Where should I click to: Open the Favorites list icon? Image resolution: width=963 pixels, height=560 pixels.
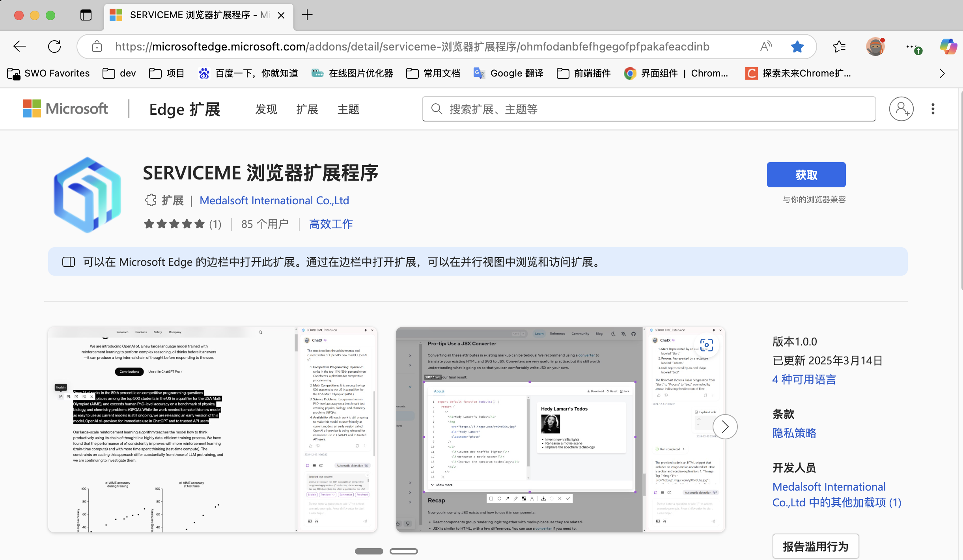pos(839,47)
